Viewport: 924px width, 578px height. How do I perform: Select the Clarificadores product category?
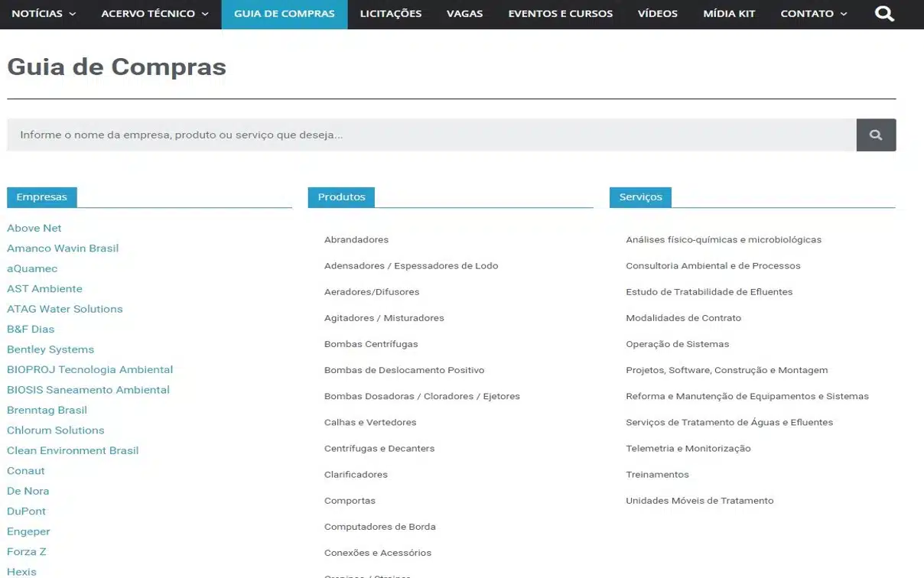click(x=356, y=475)
